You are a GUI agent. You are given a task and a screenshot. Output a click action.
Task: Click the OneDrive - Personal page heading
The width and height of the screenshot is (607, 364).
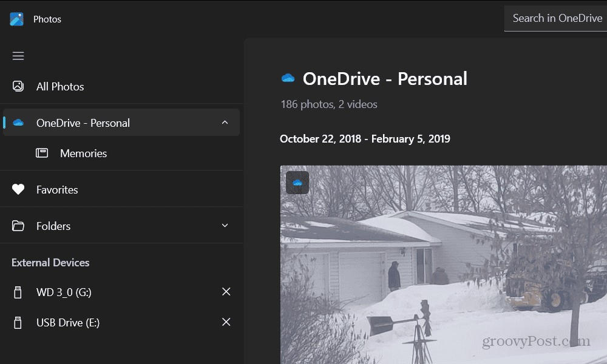pyautogui.click(x=385, y=79)
